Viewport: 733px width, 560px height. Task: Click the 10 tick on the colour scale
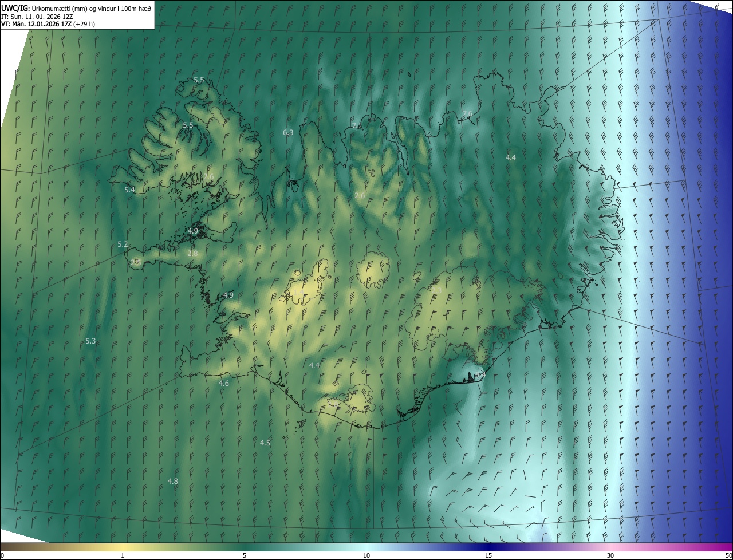(x=366, y=555)
